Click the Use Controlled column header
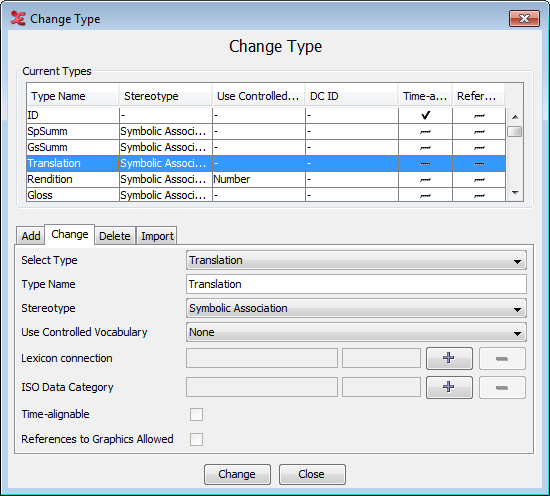This screenshot has height=496, width=550. (x=259, y=96)
